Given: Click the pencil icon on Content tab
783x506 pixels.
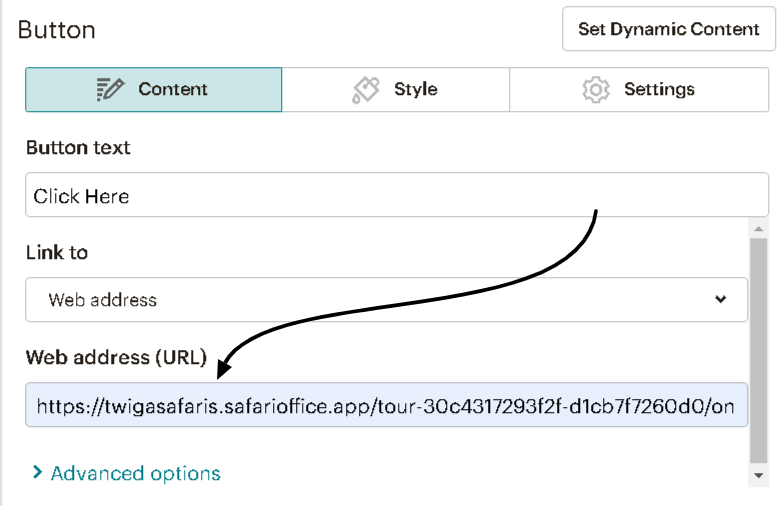Looking at the screenshot, I should (110, 90).
